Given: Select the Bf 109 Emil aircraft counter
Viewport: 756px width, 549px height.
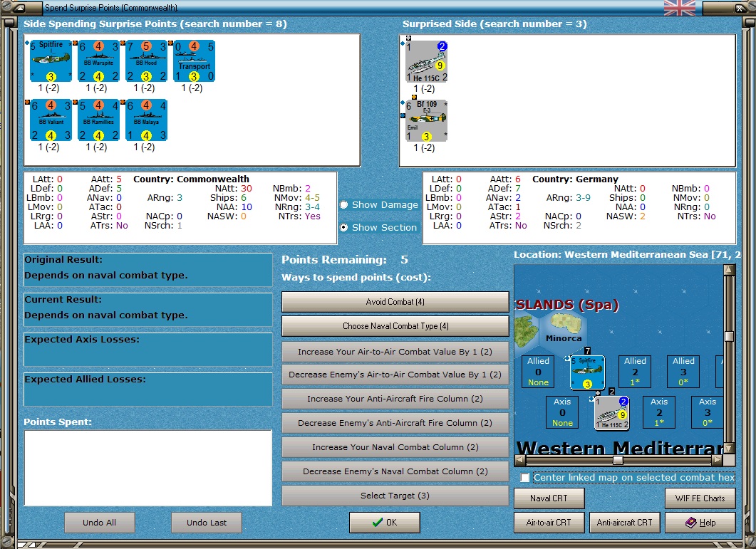Looking at the screenshot, I should click(426, 120).
